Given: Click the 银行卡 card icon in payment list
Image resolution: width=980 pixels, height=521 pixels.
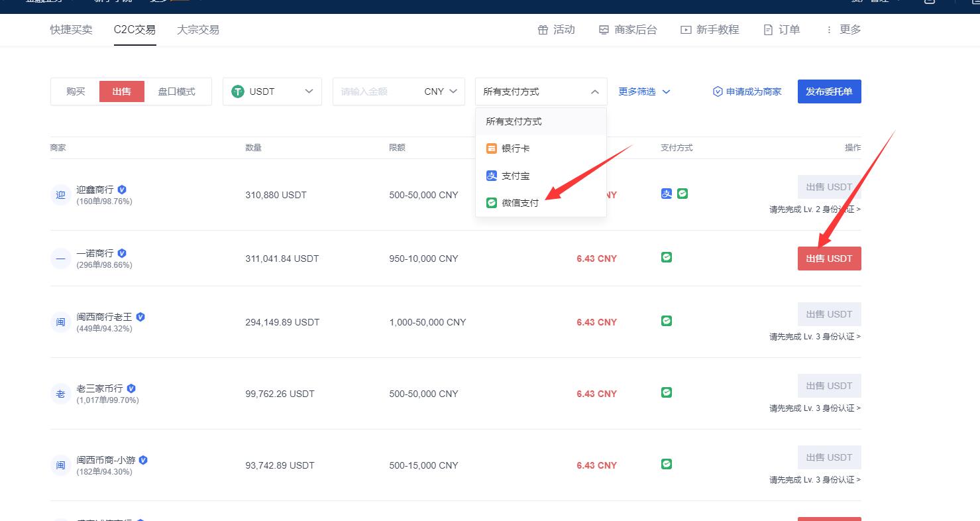Looking at the screenshot, I should point(492,148).
